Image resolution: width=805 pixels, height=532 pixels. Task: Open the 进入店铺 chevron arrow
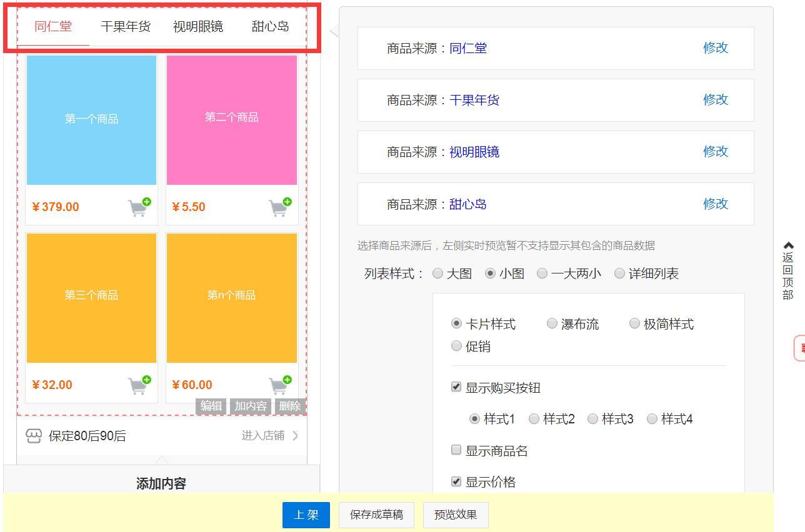click(x=295, y=435)
